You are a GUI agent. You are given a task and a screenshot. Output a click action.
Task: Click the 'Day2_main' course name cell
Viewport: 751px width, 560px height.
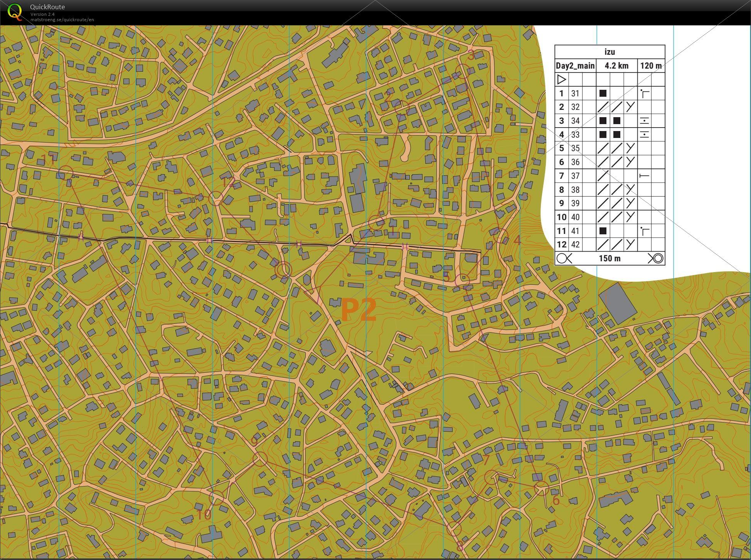pyautogui.click(x=575, y=66)
